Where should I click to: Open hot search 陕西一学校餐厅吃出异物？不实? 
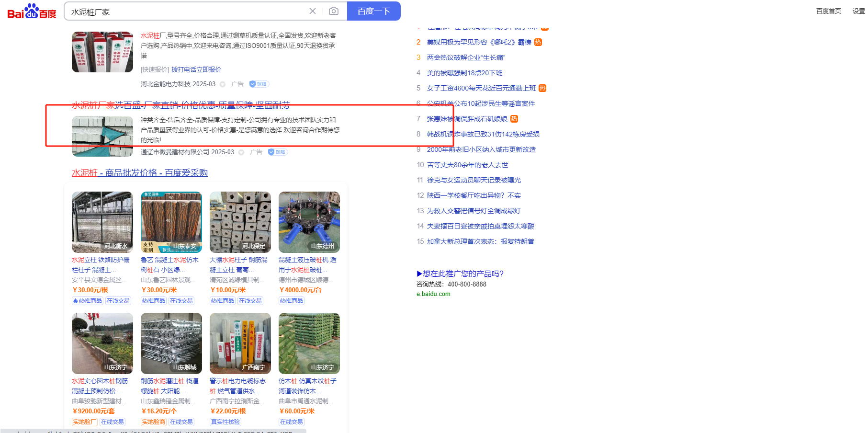tap(474, 195)
